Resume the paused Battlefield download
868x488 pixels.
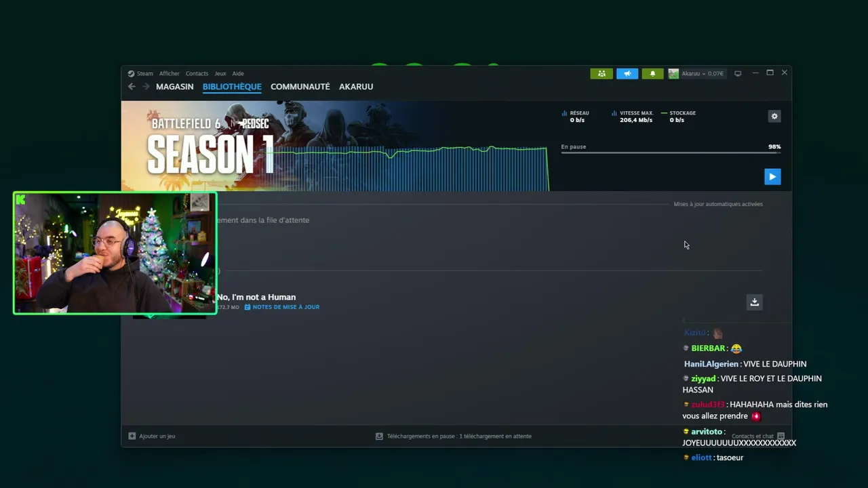click(772, 177)
